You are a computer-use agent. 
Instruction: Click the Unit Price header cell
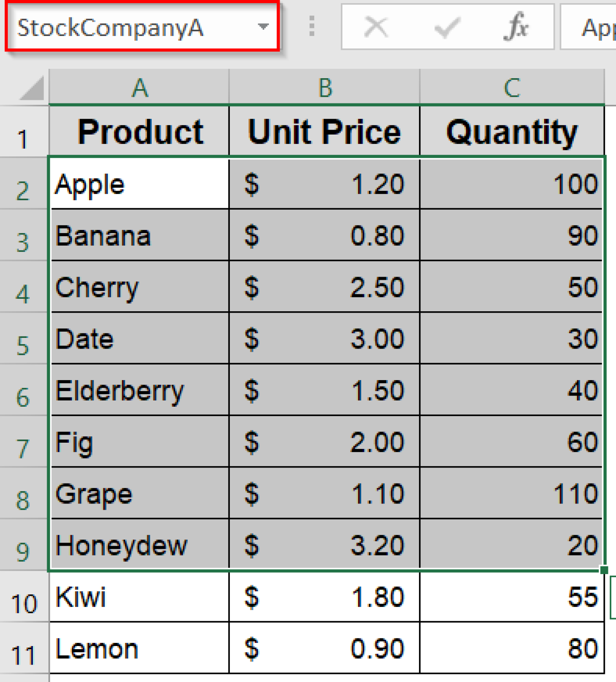click(x=324, y=131)
